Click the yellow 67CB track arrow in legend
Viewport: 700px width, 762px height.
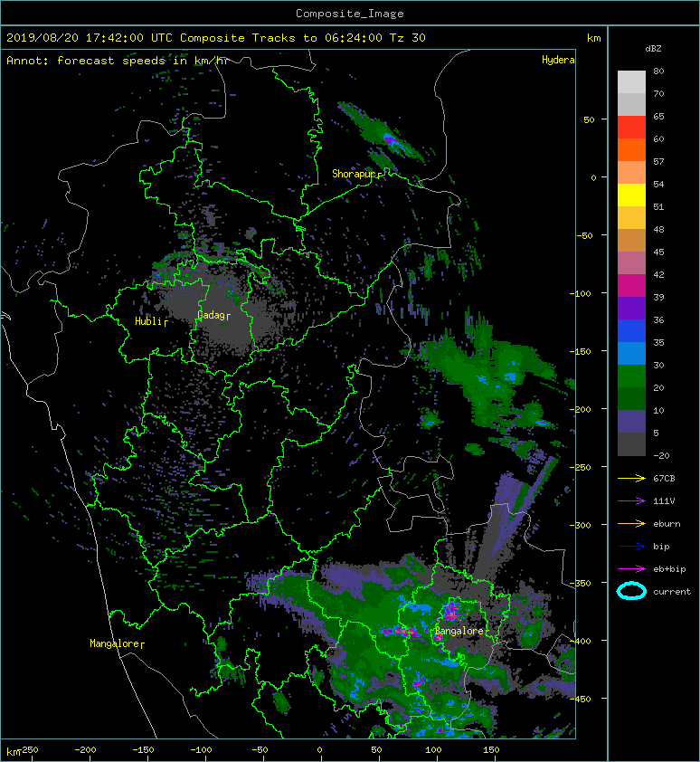pyautogui.click(x=631, y=478)
